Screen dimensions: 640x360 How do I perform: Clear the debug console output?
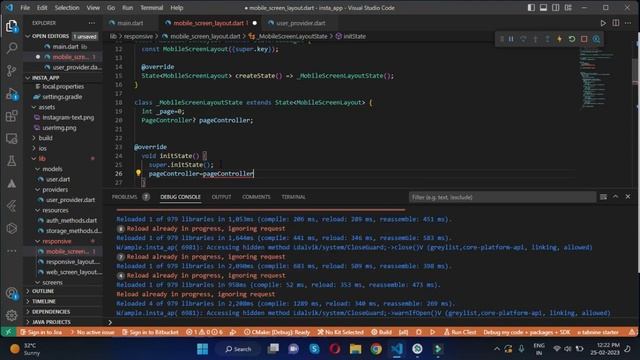[x=603, y=197]
